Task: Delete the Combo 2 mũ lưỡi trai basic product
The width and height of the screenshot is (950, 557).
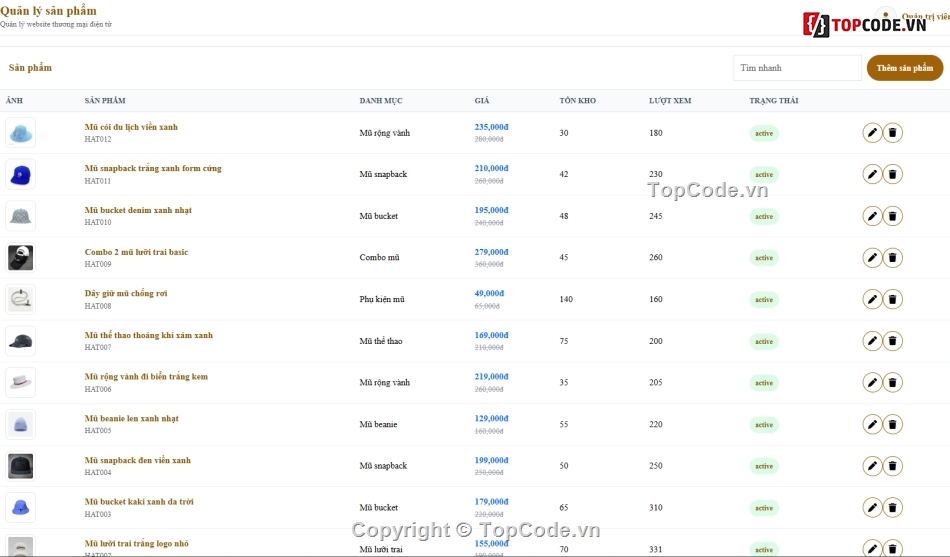Action: 892,258
